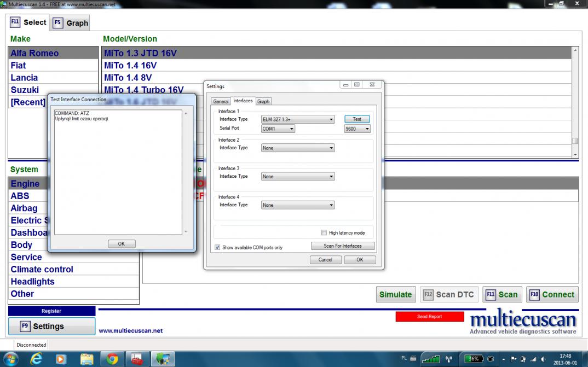Click the PL language indicator
Image resolution: width=588 pixels, height=367 pixels.
[x=404, y=358]
